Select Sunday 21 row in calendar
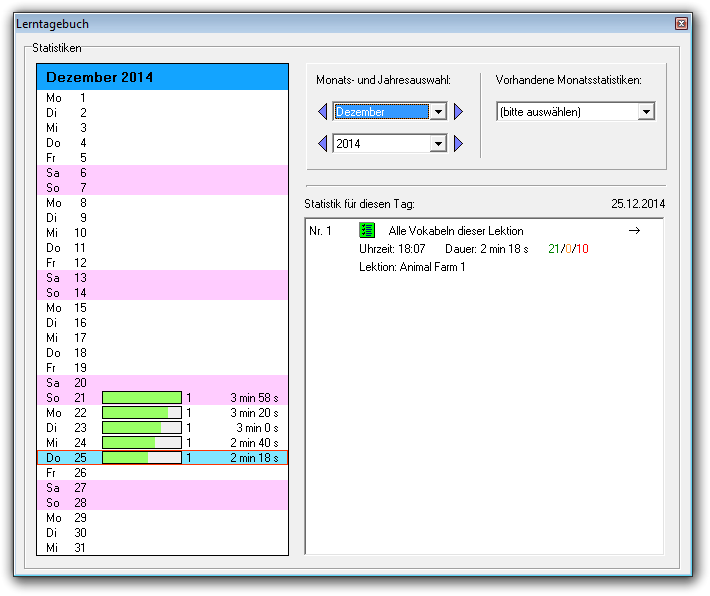The width and height of the screenshot is (710, 596). pyautogui.click(x=162, y=398)
